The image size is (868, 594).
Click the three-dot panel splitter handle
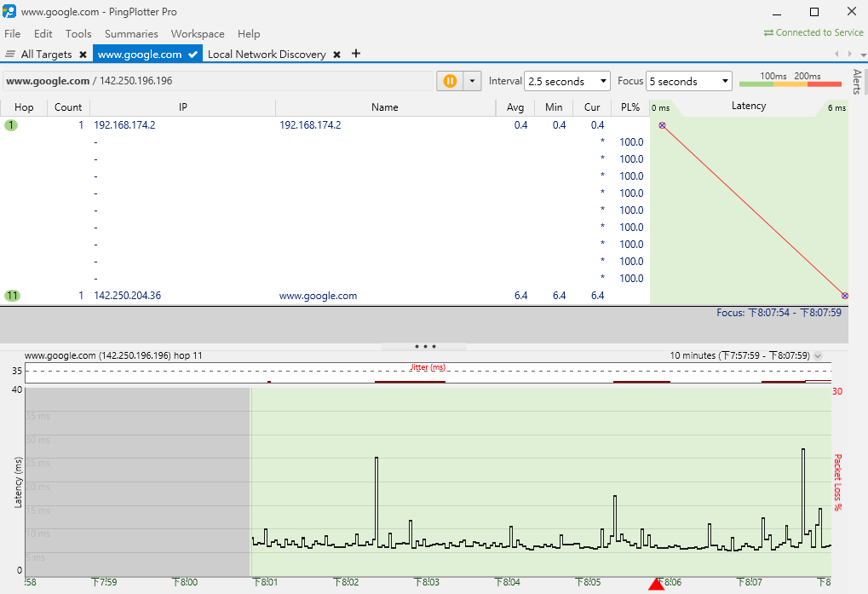[425, 347]
